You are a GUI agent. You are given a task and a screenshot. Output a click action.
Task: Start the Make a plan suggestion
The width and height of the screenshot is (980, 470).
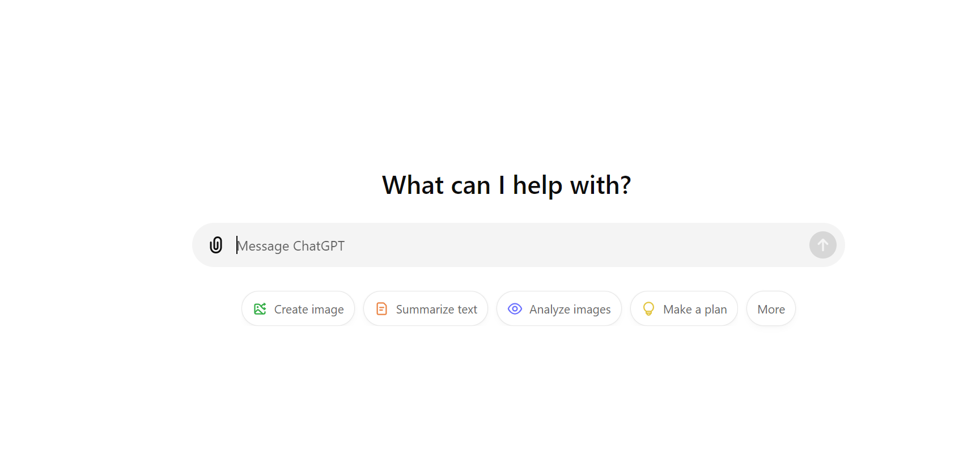(x=684, y=309)
